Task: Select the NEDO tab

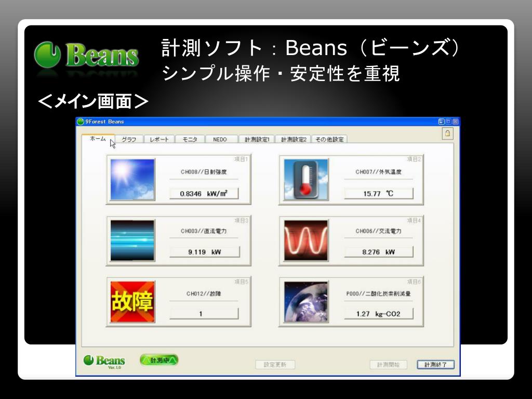Action: pyautogui.click(x=220, y=139)
